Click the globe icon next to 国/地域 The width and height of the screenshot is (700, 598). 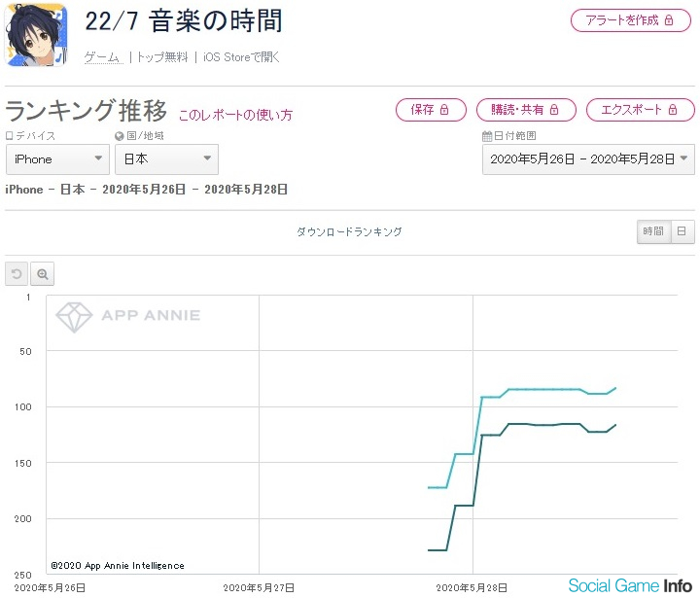pos(120,136)
